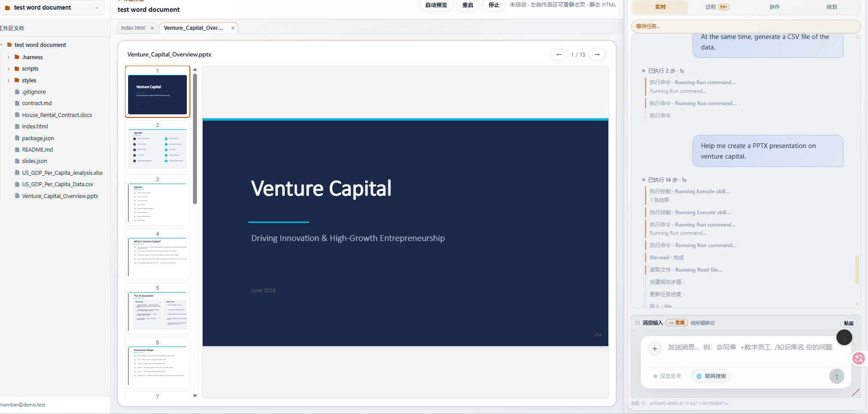Click the 重启 restart button
The width and height of the screenshot is (868, 414).
point(468,5)
